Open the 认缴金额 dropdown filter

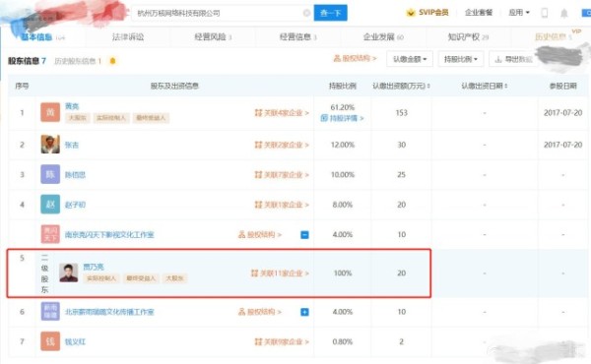[410, 59]
